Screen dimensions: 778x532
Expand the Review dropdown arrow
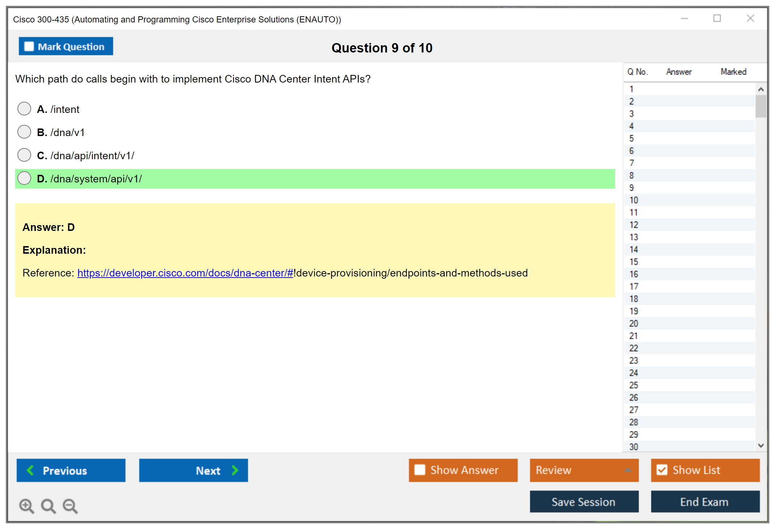[x=628, y=470]
